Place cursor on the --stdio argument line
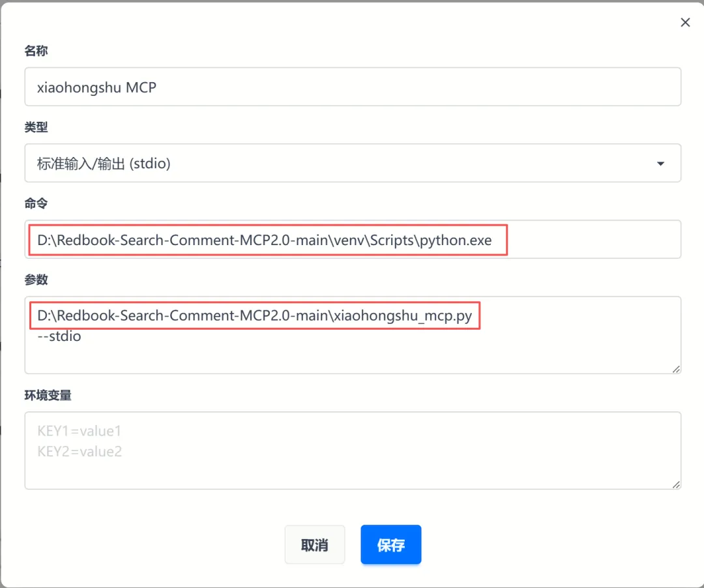The width and height of the screenshot is (704, 588). pos(59,337)
